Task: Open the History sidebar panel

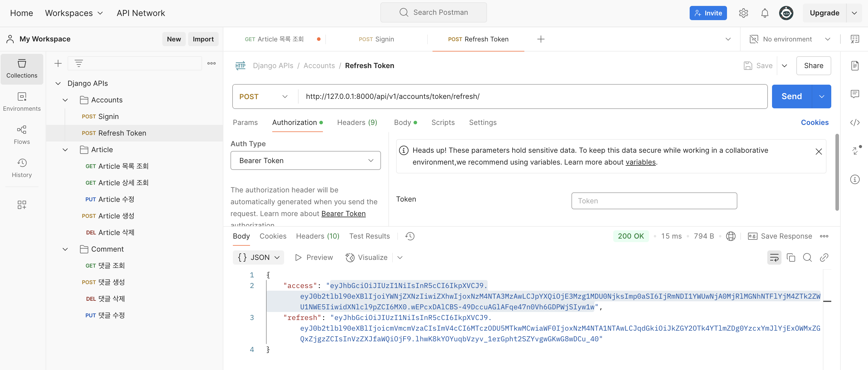Action: coord(22,168)
